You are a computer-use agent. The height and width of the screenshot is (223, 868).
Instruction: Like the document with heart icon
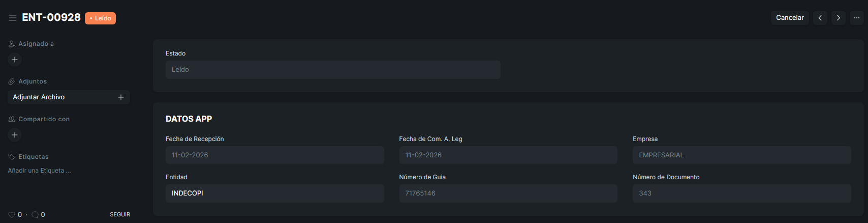pyautogui.click(x=12, y=215)
